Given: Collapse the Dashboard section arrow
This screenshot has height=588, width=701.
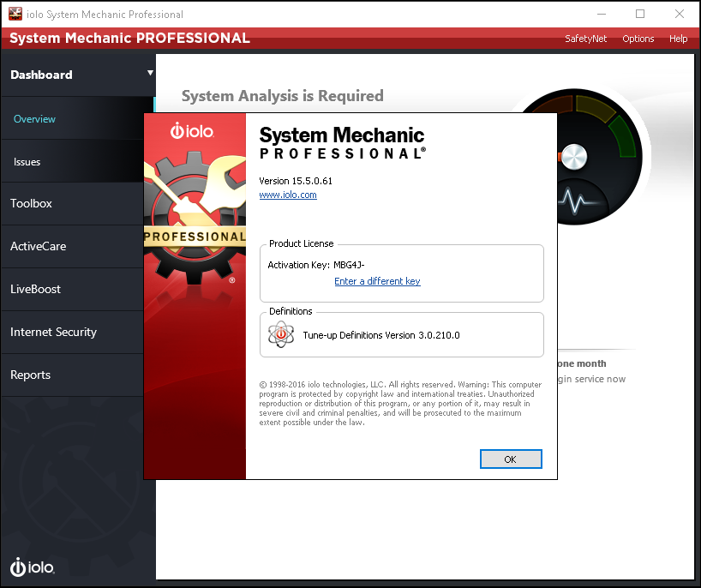Looking at the screenshot, I should tap(150, 73).
